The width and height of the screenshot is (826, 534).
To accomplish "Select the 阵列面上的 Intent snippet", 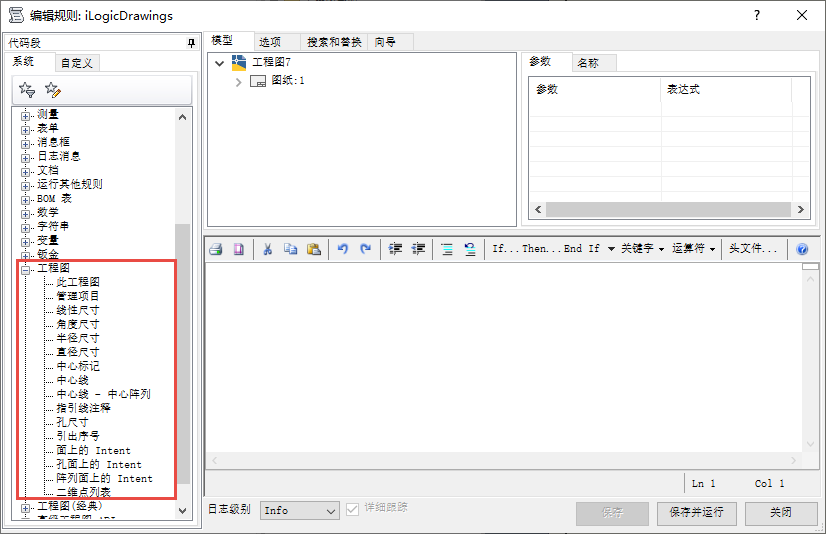I will click(x=104, y=478).
